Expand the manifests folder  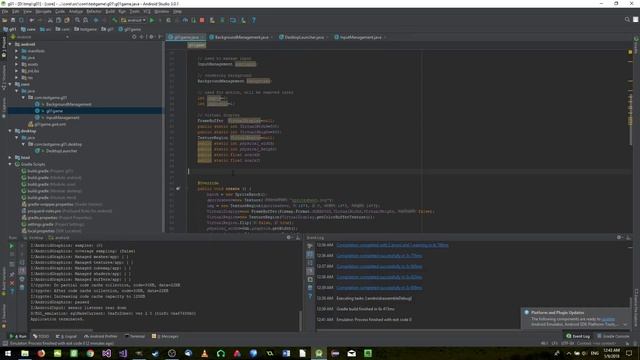[17, 51]
